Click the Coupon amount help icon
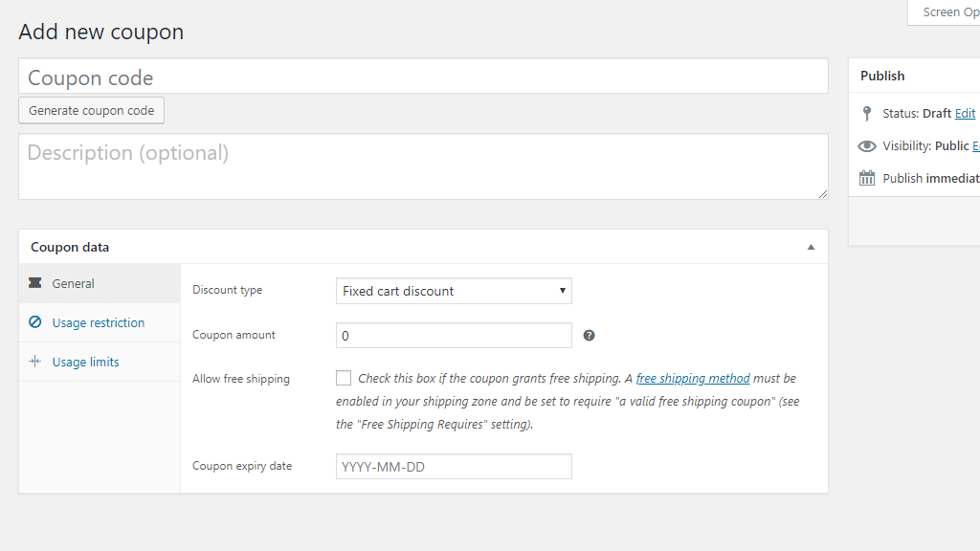Image resolution: width=980 pixels, height=551 pixels. click(589, 336)
